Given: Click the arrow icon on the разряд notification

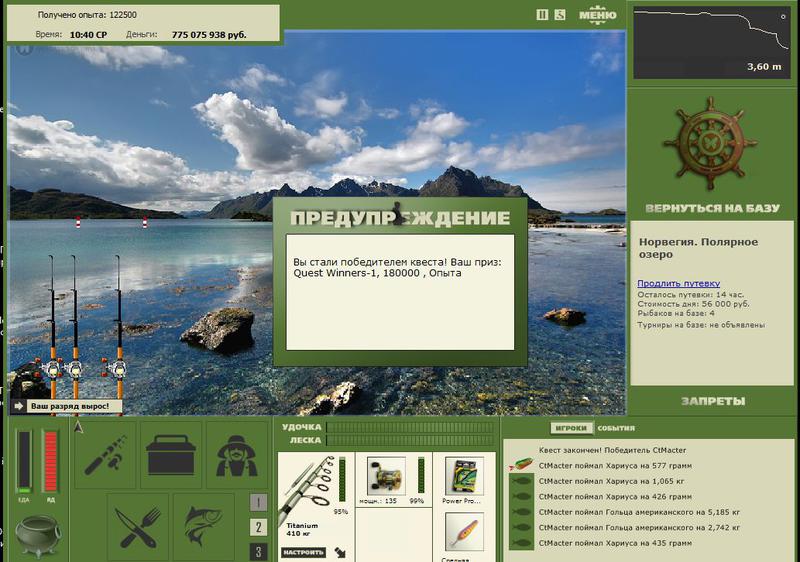Looking at the screenshot, I should point(19,406).
